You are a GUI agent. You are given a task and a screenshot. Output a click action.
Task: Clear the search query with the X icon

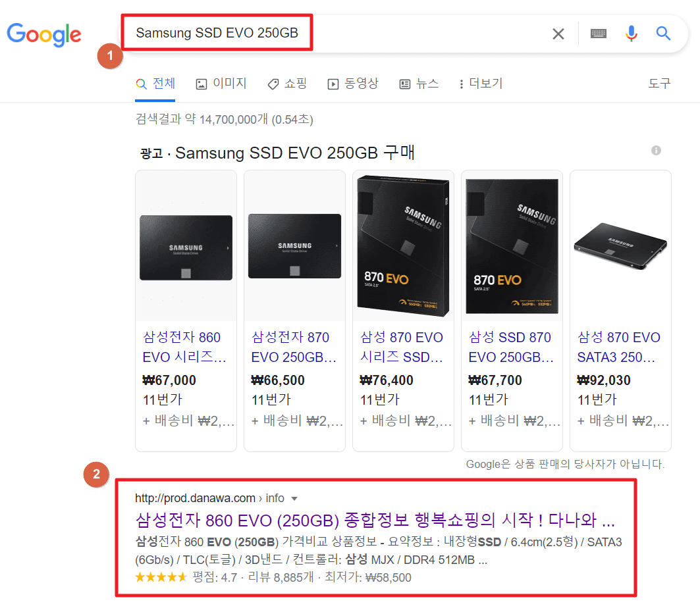click(x=558, y=34)
